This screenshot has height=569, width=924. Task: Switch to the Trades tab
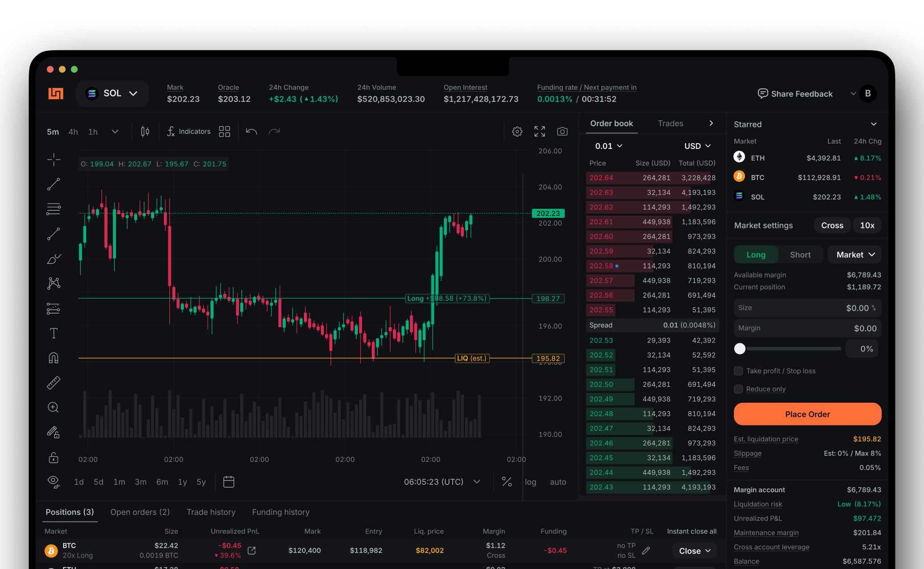pos(670,124)
